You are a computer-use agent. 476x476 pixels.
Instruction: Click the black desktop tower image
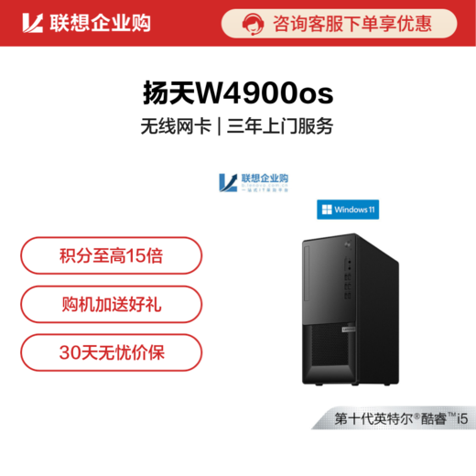point(351,309)
